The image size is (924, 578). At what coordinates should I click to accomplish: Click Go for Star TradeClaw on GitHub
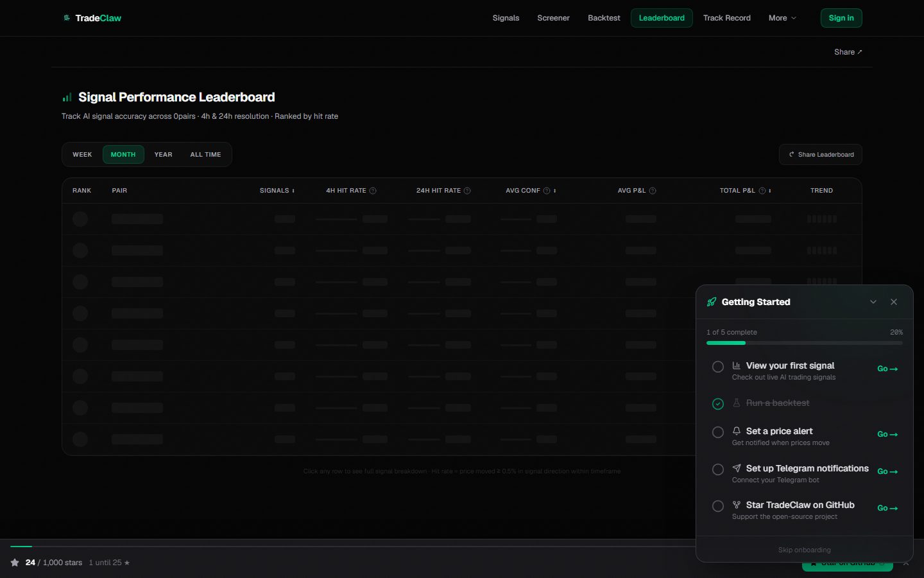pos(887,508)
